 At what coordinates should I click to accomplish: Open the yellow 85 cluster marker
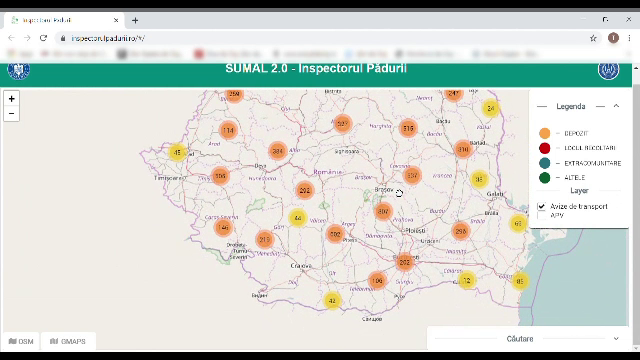point(520,281)
